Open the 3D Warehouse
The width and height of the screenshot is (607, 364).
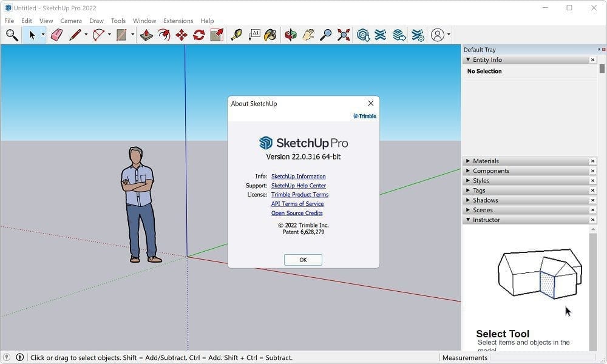coord(363,35)
